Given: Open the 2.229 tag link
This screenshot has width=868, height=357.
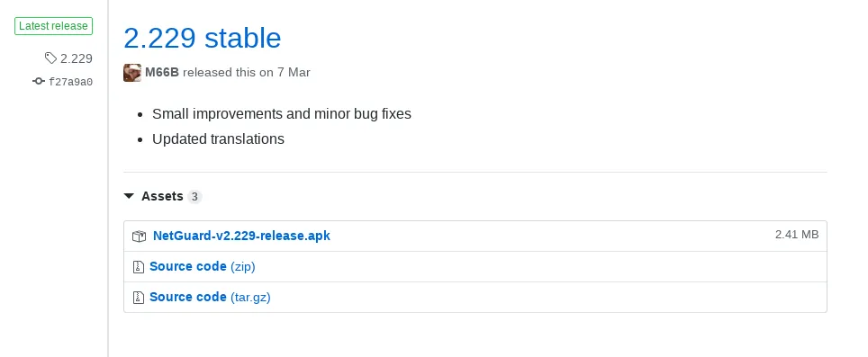Looking at the screenshot, I should [77, 58].
